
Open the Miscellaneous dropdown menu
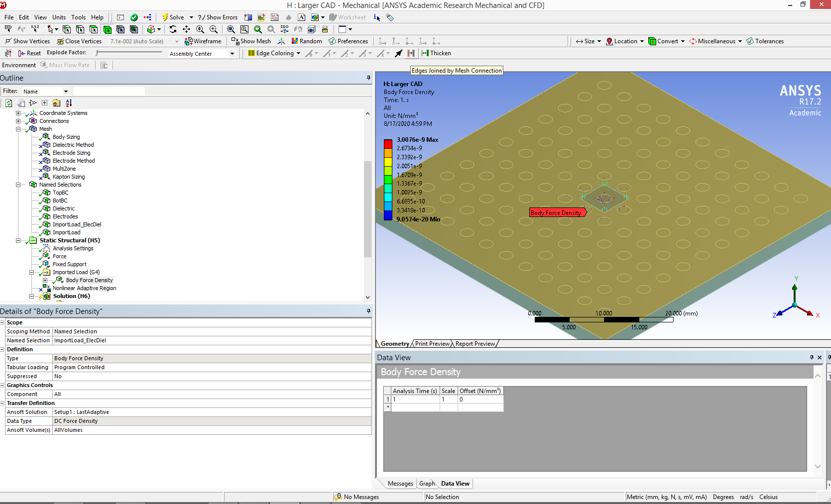716,41
